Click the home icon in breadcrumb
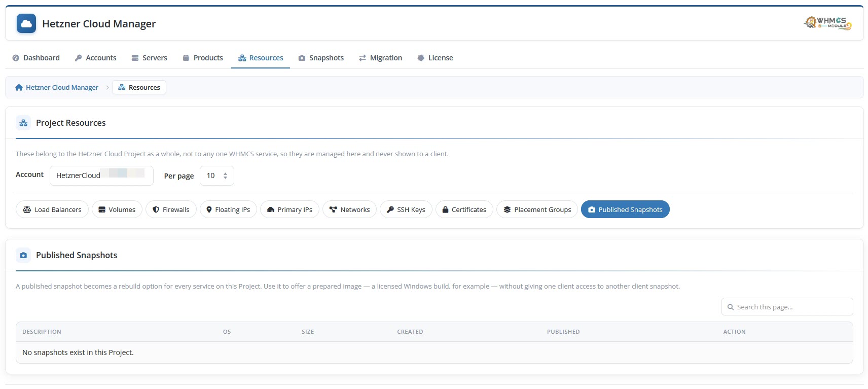 click(x=19, y=87)
